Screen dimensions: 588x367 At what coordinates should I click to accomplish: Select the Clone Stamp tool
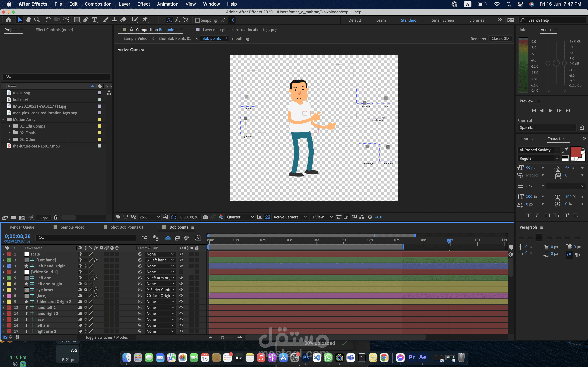114,20
